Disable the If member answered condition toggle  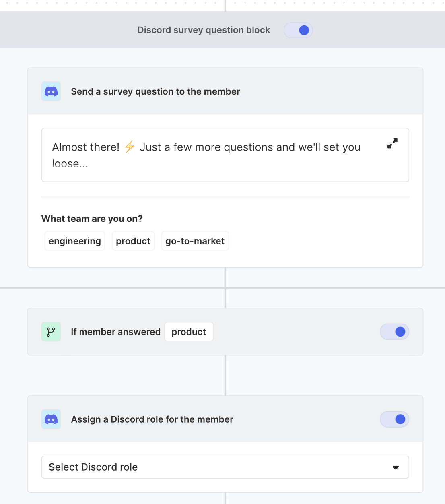point(394,332)
